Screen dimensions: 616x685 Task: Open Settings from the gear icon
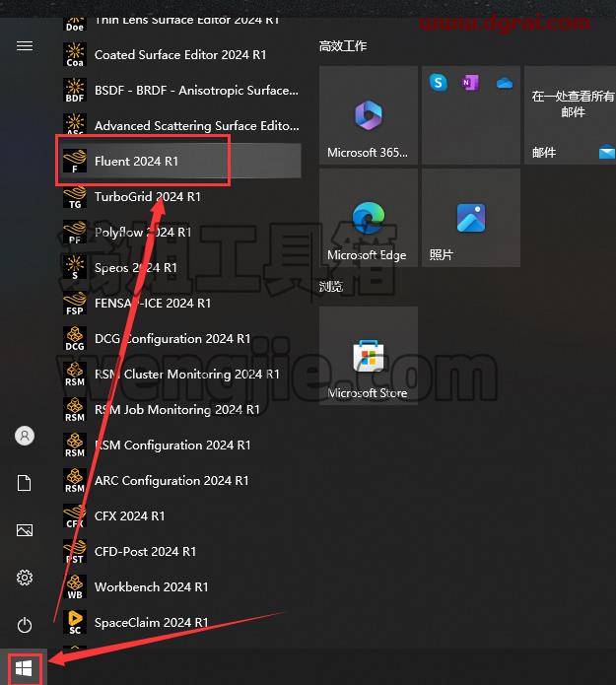(x=25, y=578)
